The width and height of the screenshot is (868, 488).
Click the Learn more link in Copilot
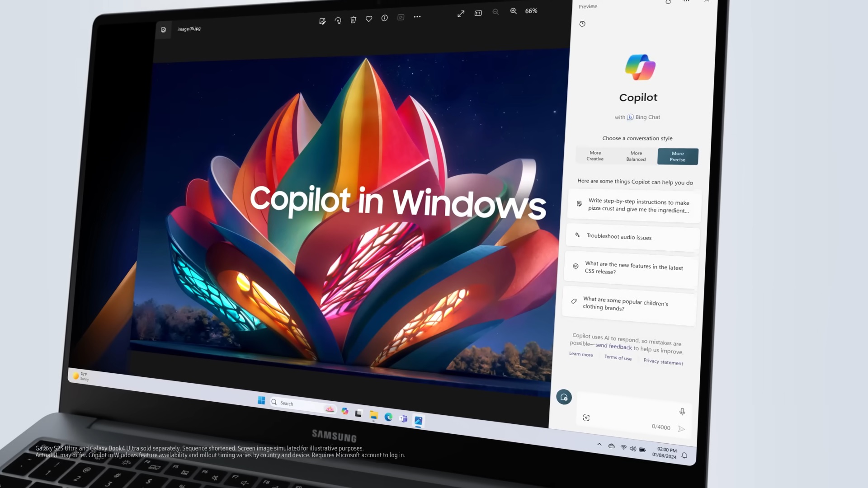coord(581,354)
